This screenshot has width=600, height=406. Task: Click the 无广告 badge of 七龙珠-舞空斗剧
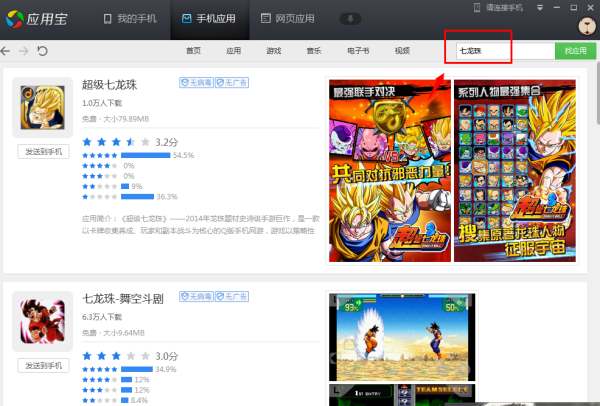pos(232,296)
